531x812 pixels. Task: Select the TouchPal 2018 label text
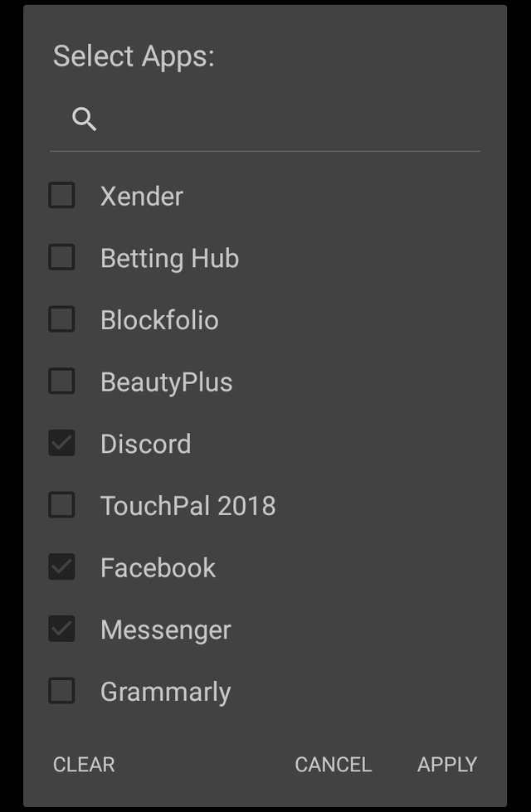tap(188, 505)
